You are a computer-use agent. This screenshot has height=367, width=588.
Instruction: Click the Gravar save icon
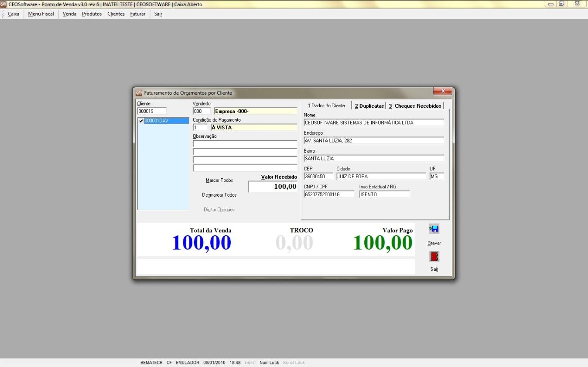pyautogui.click(x=434, y=229)
